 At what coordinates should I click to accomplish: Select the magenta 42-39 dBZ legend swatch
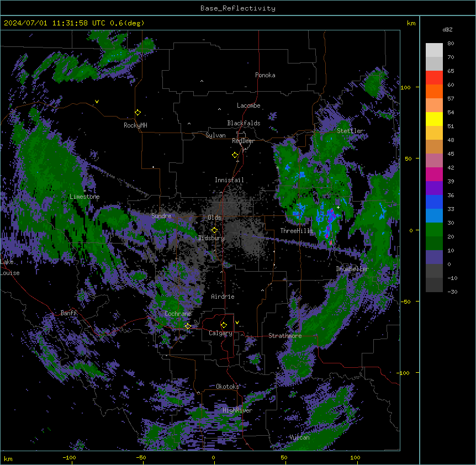click(x=434, y=174)
